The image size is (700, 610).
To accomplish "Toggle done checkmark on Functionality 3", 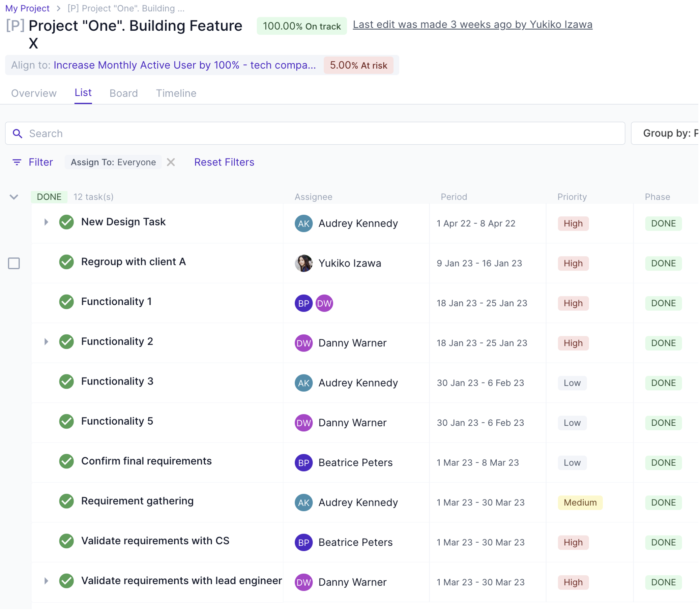I will click(x=66, y=382).
